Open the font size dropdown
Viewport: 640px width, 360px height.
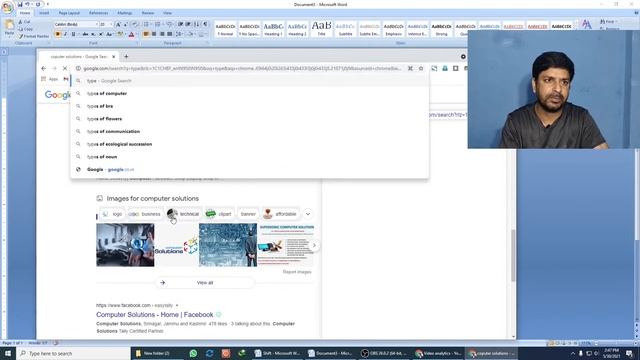coord(111,24)
